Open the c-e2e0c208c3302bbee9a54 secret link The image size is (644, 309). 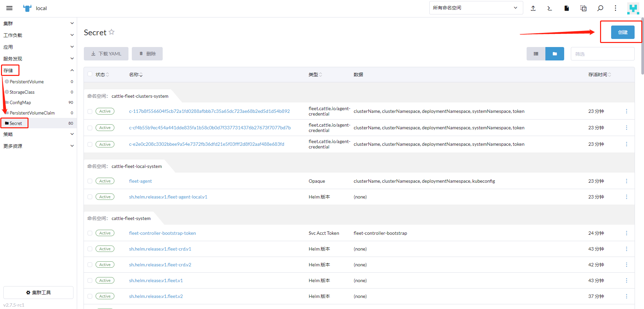[207, 144]
